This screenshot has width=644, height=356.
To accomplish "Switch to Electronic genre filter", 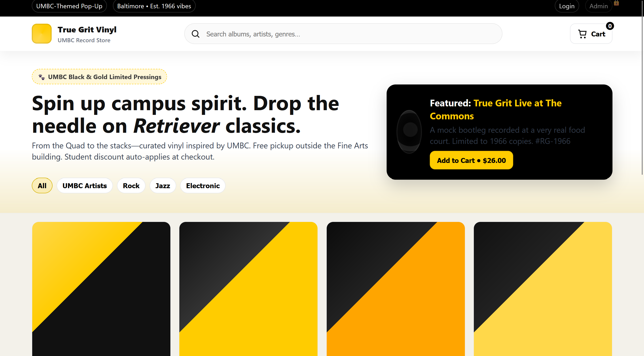I will (203, 186).
